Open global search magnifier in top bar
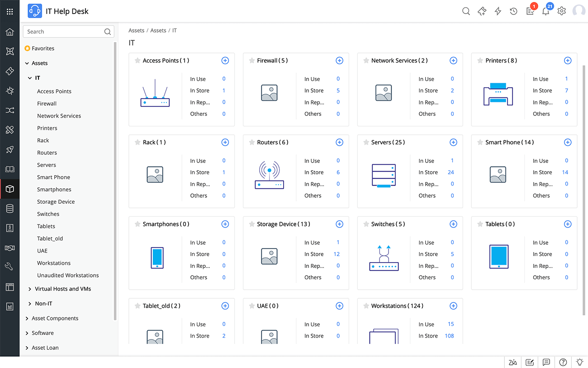The height and width of the screenshot is (368, 588). pyautogui.click(x=466, y=11)
